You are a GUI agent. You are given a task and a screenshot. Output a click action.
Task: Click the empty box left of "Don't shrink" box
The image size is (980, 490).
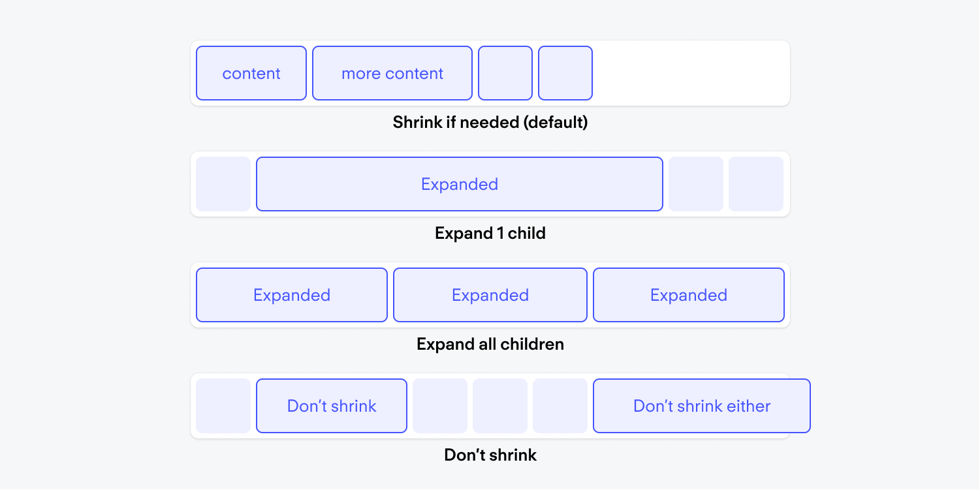[x=223, y=406]
